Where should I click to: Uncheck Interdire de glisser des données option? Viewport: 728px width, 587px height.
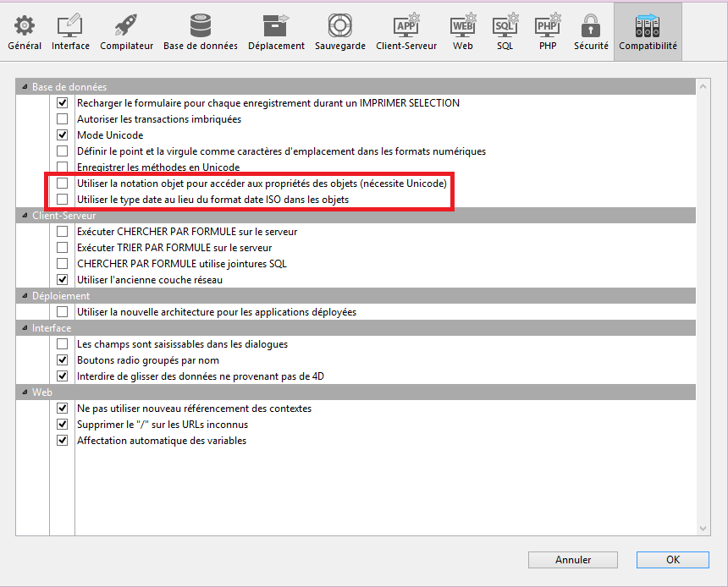pos(62,376)
